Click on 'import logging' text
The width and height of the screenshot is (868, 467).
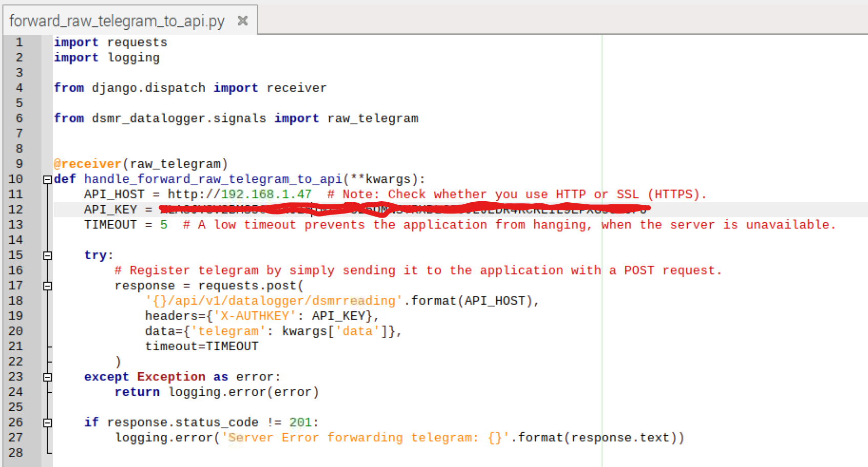tap(107, 57)
